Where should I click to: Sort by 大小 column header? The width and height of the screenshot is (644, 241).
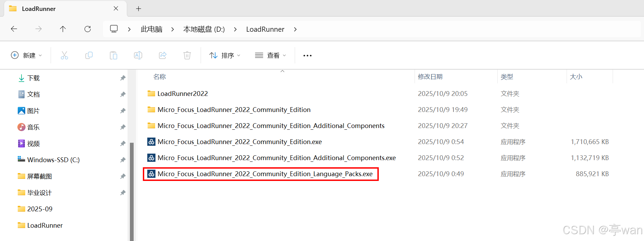(x=576, y=77)
